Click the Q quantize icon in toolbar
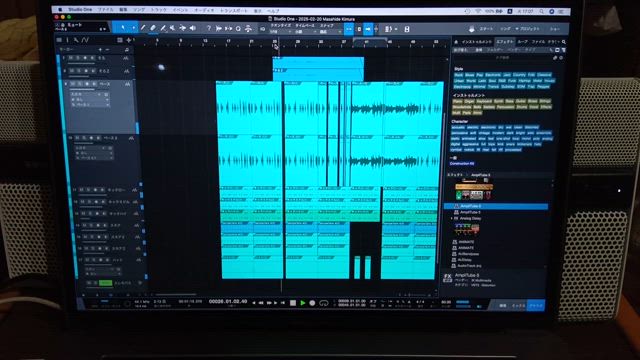This screenshot has height=360, width=640. [x=238, y=29]
